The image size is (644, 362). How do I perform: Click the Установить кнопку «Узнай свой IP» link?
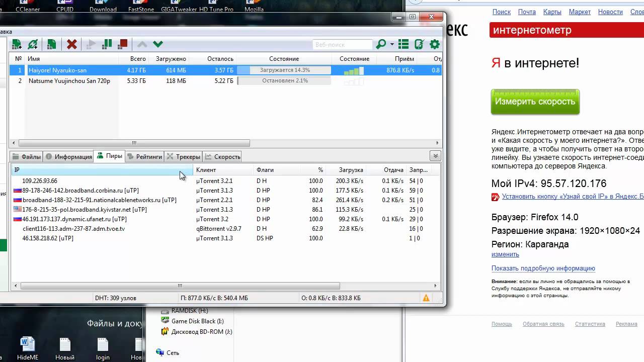click(573, 197)
